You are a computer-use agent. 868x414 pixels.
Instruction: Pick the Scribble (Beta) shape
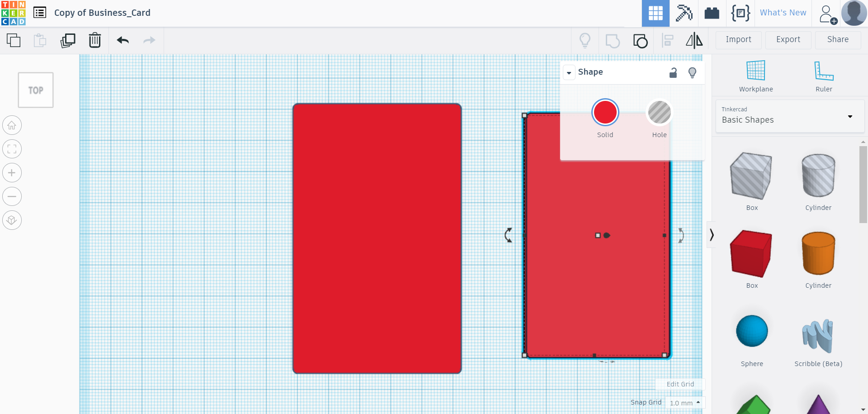[818, 336]
